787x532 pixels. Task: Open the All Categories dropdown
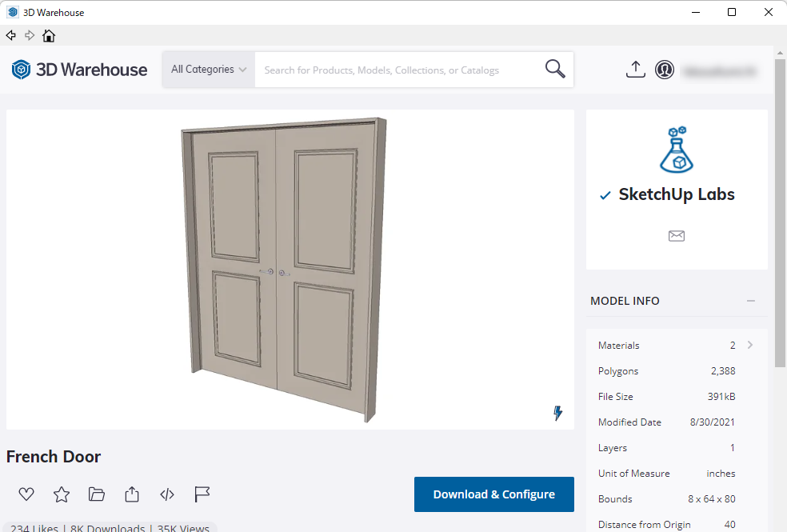point(209,70)
